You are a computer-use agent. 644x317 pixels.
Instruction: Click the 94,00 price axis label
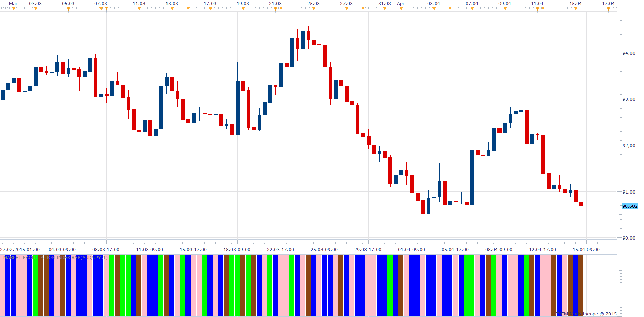629,53
